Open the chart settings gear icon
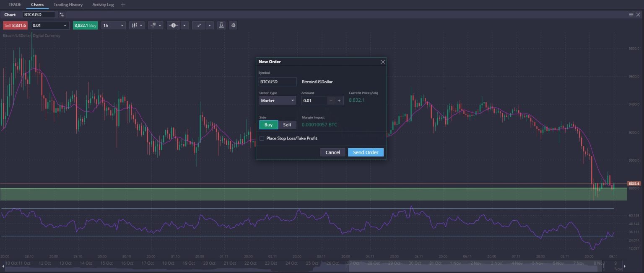 pos(233,25)
